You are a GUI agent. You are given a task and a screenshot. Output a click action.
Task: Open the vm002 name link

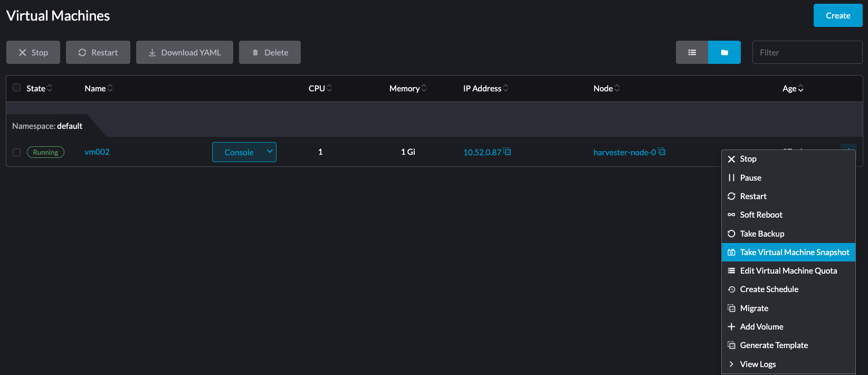(x=97, y=152)
